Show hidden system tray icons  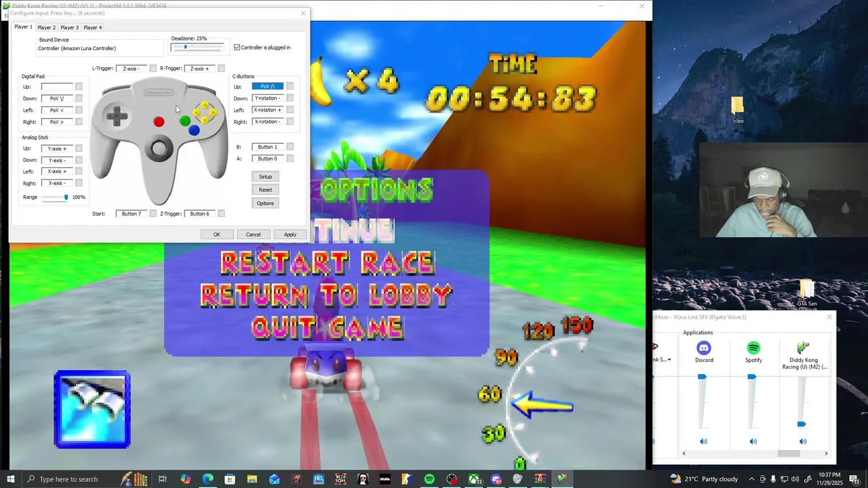pyautogui.click(x=751, y=479)
